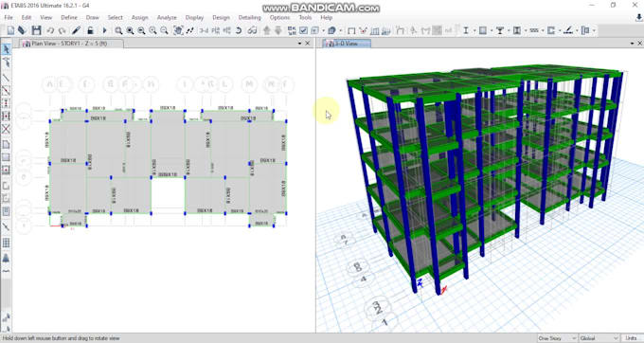Click the pencil Refresh/Edit icon

coord(76,30)
